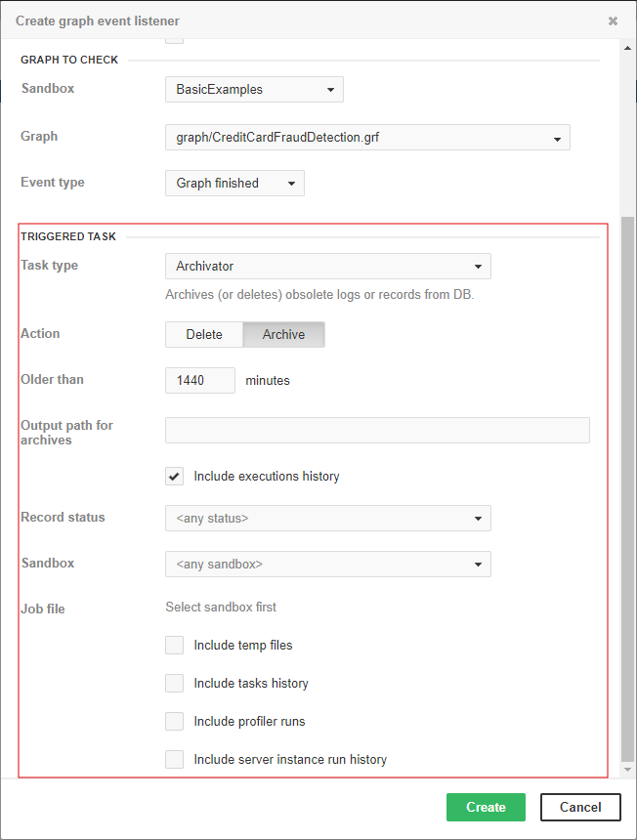The image size is (637, 840).
Task: Open the Event type dropdown
Action: click(x=234, y=184)
